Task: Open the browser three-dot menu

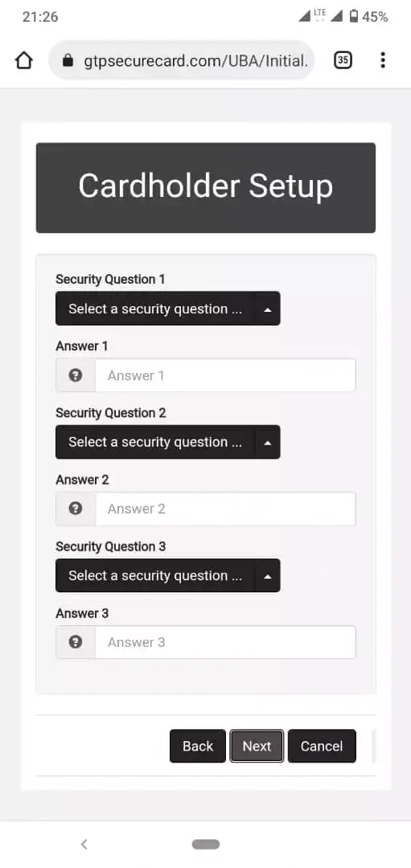Action: tap(383, 60)
